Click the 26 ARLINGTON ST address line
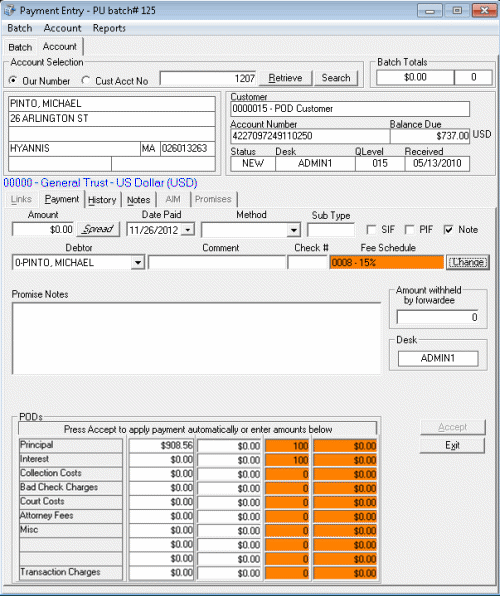The image size is (500, 596). point(112,119)
